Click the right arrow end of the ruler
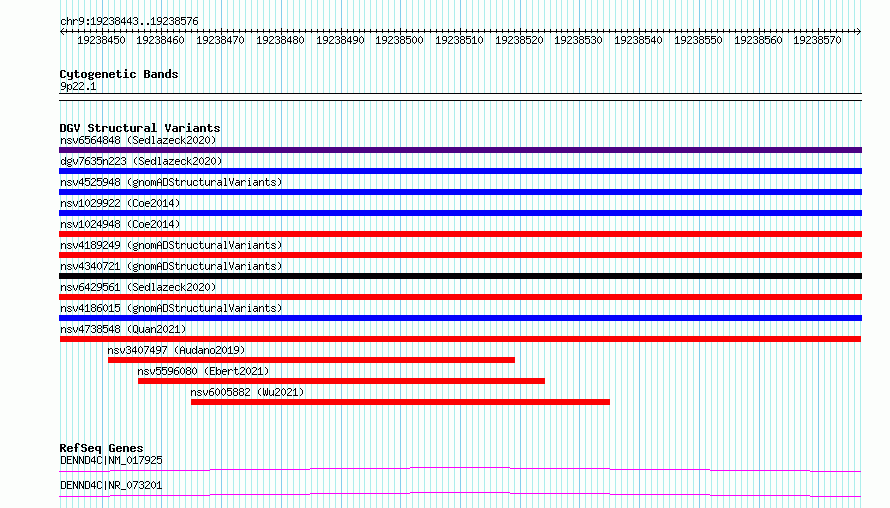This screenshot has width=890, height=508. pyautogui.click(x=859, y=32)
